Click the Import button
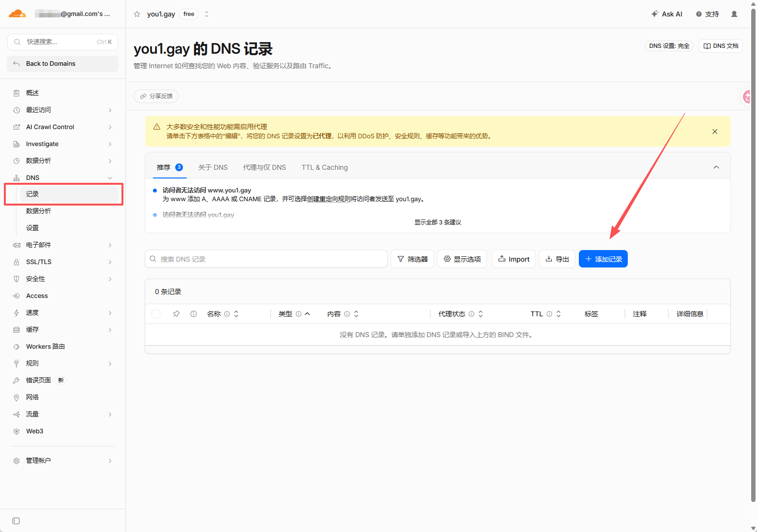Screen dimensions: 757x532 click(x=514, y=259)
